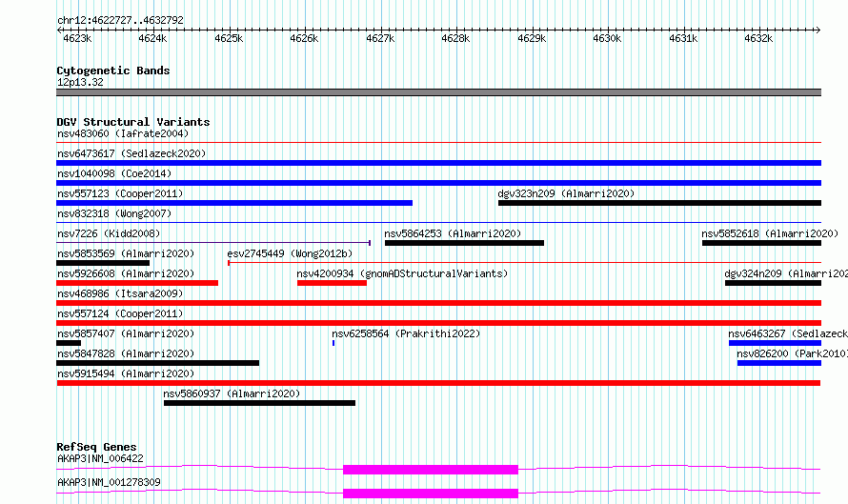Click the 4623k ruler mark

click(77, 38)
